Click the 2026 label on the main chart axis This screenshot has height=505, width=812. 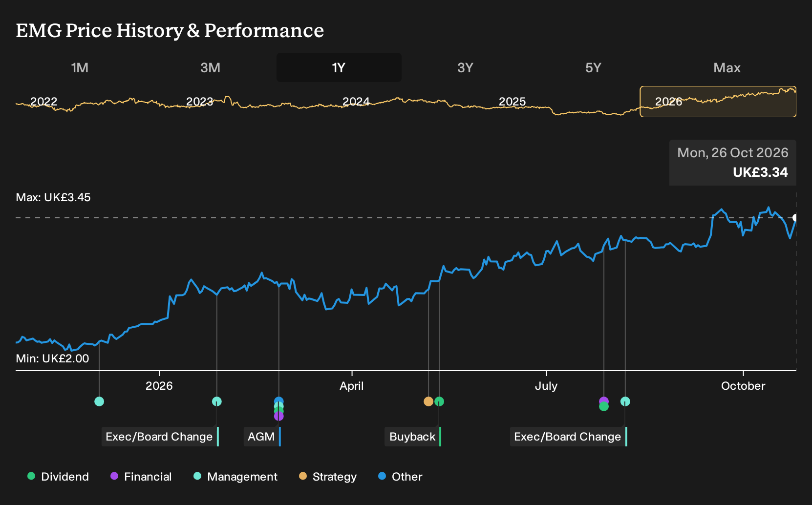coord(159,386)
